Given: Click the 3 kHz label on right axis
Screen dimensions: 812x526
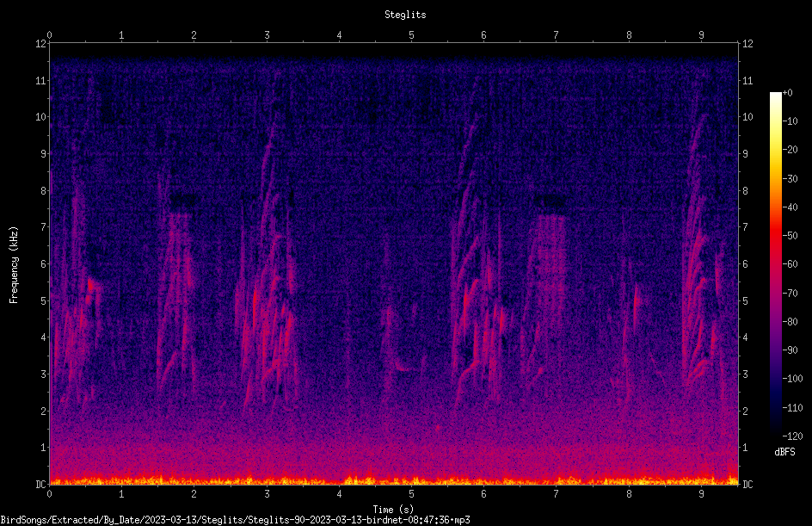Looking at the screenshot, I should point(745,374).
